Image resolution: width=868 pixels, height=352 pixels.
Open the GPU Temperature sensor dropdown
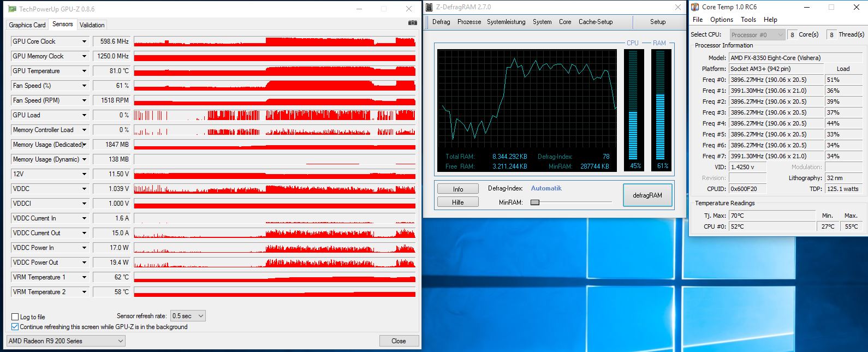(84, 71)
